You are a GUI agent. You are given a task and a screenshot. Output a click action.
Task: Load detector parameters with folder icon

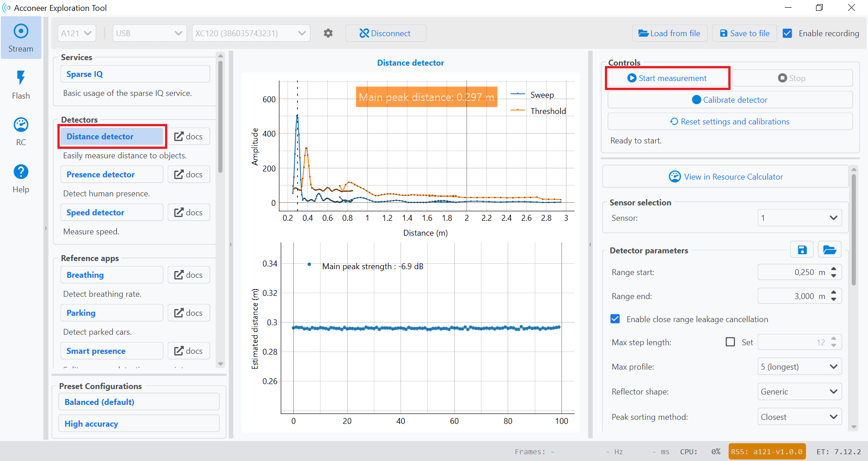829,250
